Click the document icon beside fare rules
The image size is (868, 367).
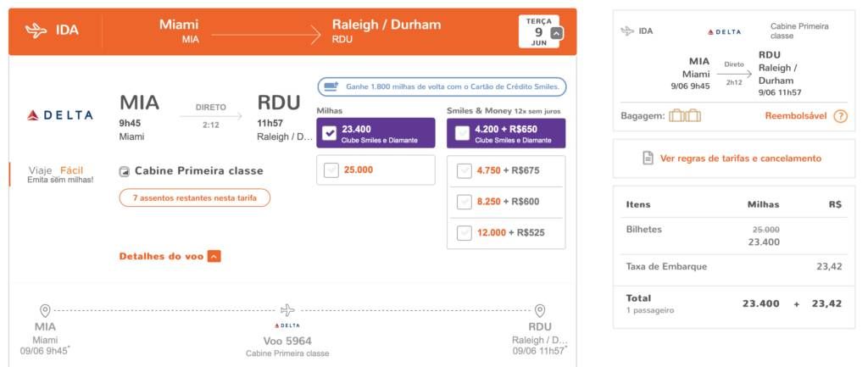tap(647, 158)
